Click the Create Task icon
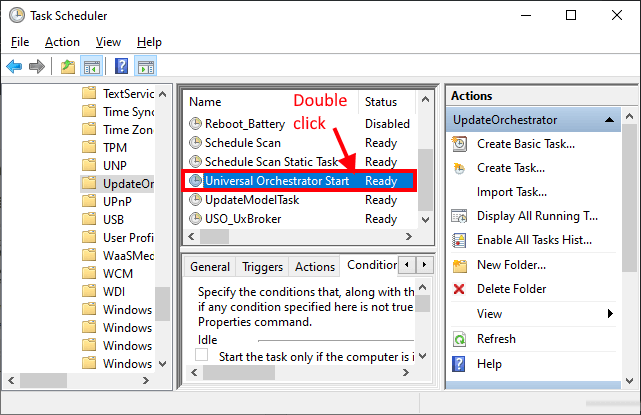Image resolution: width=641 pixels, height=415 pixels. click(x=459, y=168)
